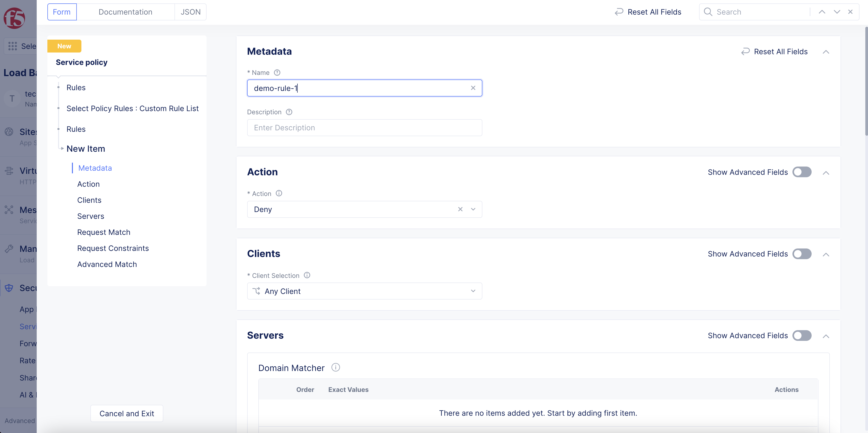Viewport: 868px width, 433px height.
Task: Click the Name field help icon
Action: (x=277, y=72)
